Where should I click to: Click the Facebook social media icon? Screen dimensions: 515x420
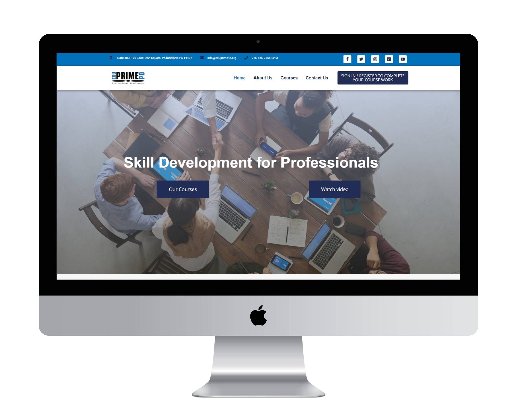pos(348,59)
